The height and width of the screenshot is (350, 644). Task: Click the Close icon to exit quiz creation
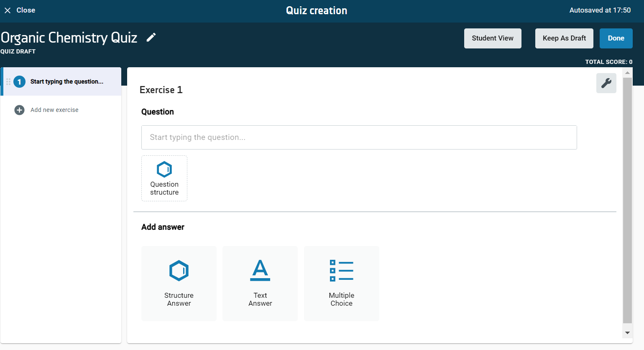click(x=7, y=10)
